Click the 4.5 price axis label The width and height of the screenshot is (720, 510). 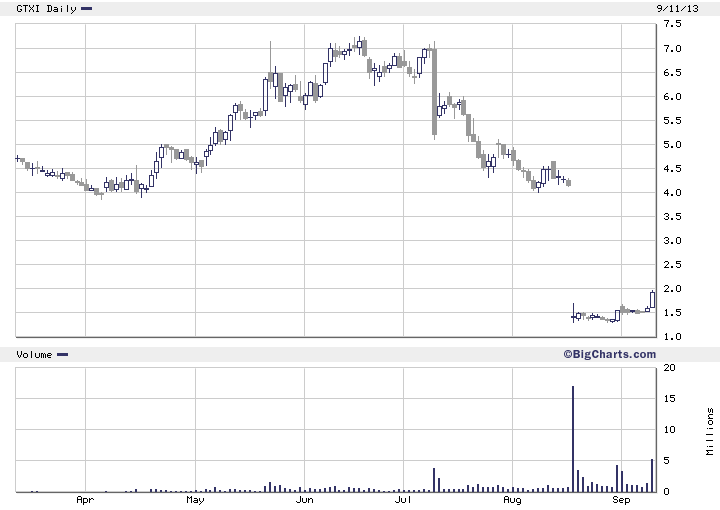pyautogui.click(x=672, y=168)
